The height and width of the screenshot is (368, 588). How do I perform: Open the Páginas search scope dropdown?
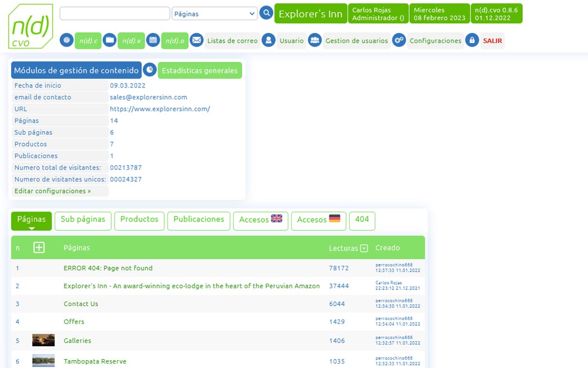[214, 13]
